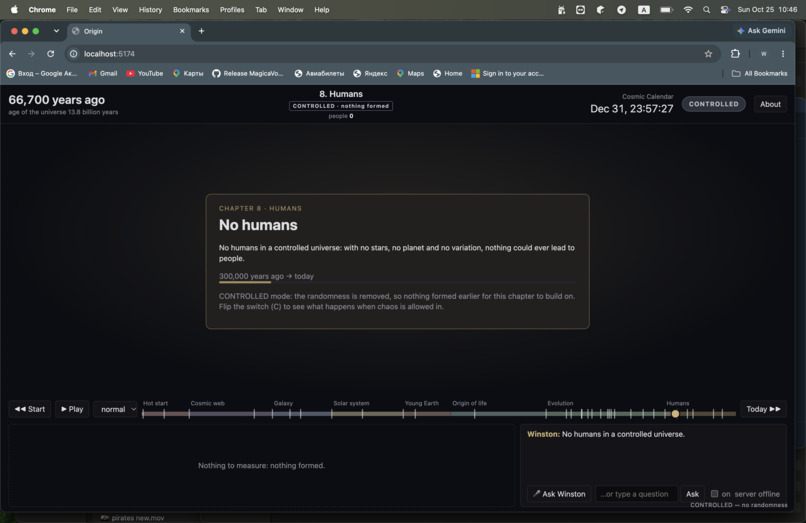
Task: Bookmark this page with the star
Action: 708,53
